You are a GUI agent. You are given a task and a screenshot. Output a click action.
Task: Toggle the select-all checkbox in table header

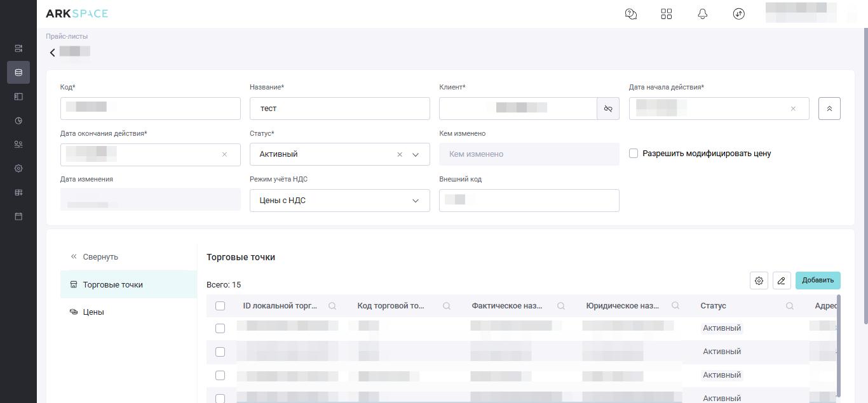pos(220,306)
